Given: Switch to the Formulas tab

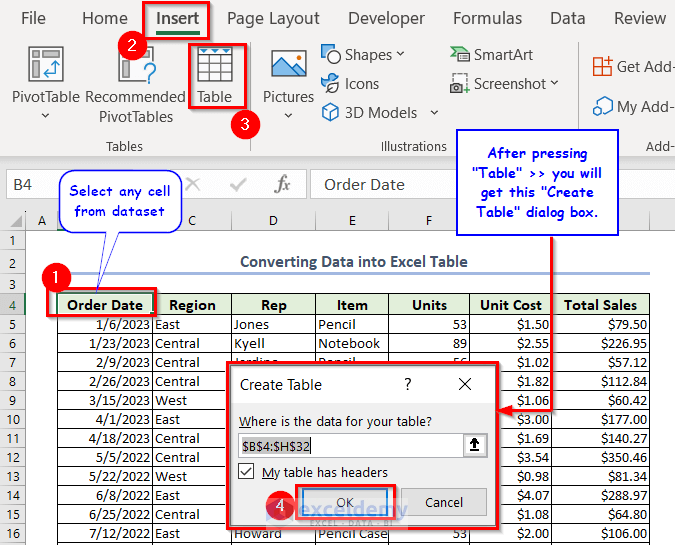Looking at the screenshot, I should (487, 19).
